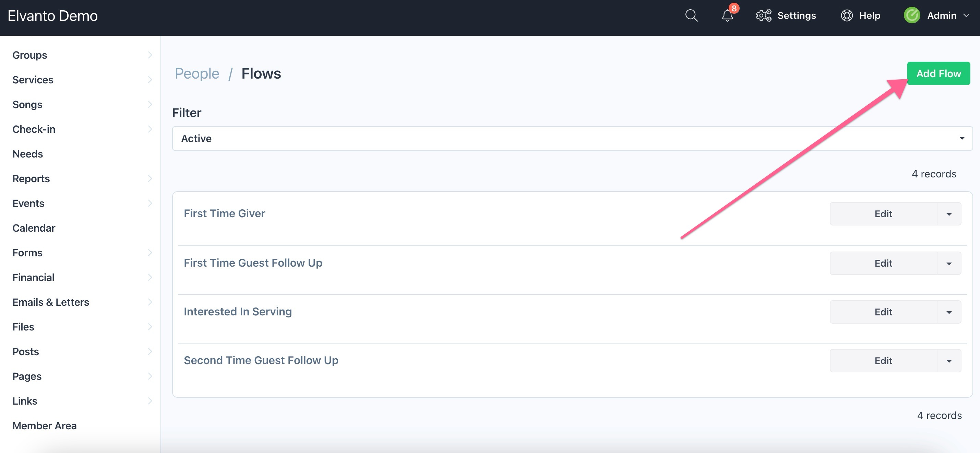
Task: Expand the Files chevron arrow
Action: pyautogui.click(x=150, y=327)
